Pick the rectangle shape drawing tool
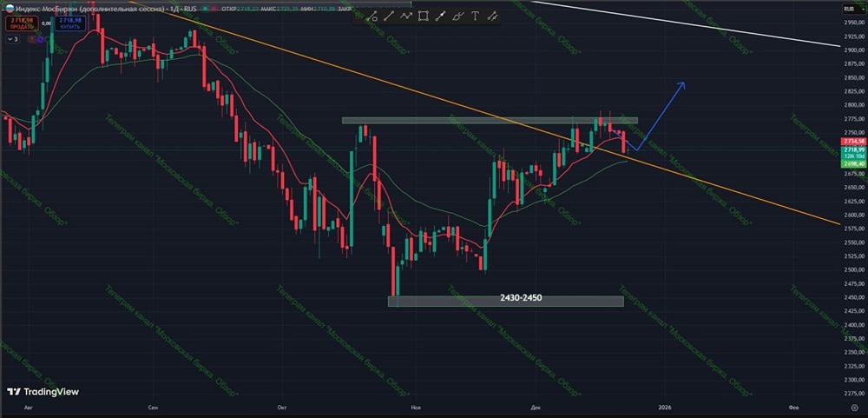 tap(424, 17)
